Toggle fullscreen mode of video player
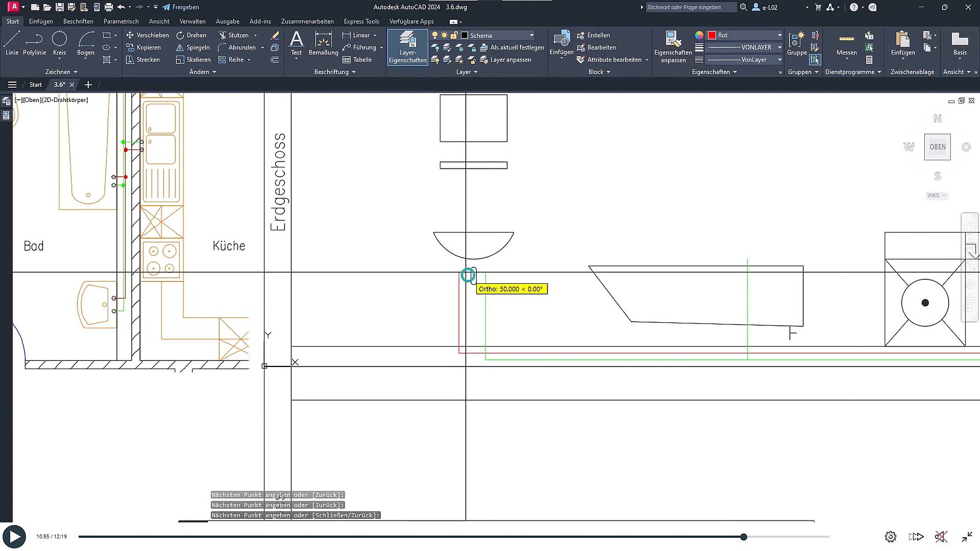Screen dimensions: 980x551 [x=967, y=537]
